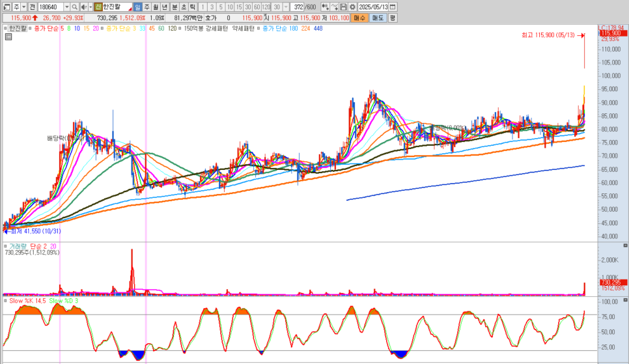Select the 1 interval button
The width and height of the screenshot is (629, 364).
click(x=203, y=7)
